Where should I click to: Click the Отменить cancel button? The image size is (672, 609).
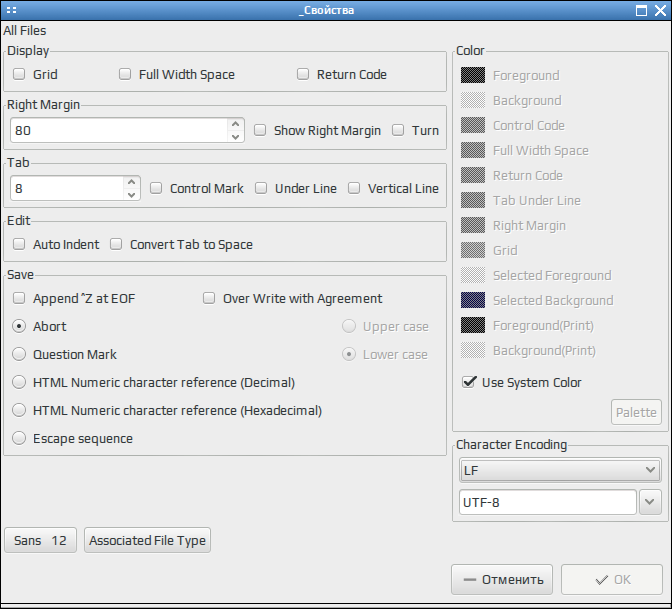[502, 579]
